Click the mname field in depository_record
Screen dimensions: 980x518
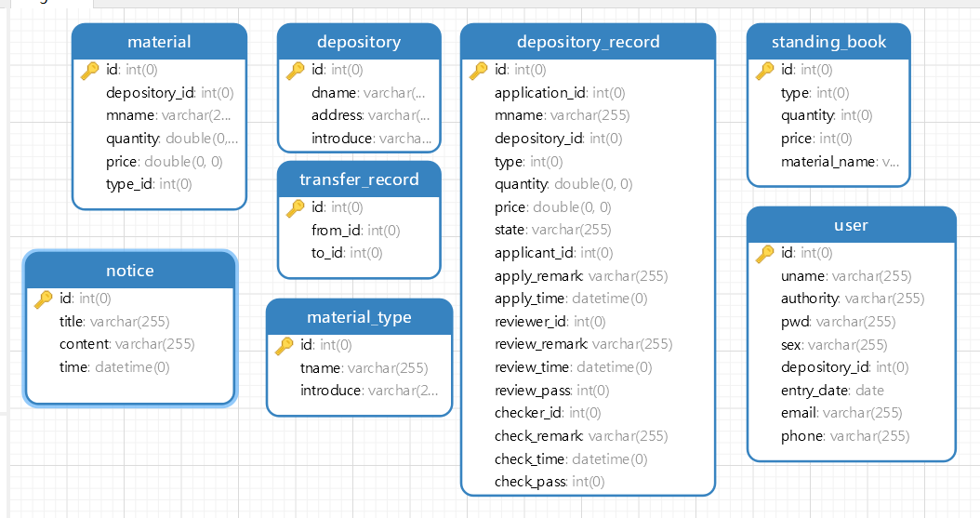(563, 115)
